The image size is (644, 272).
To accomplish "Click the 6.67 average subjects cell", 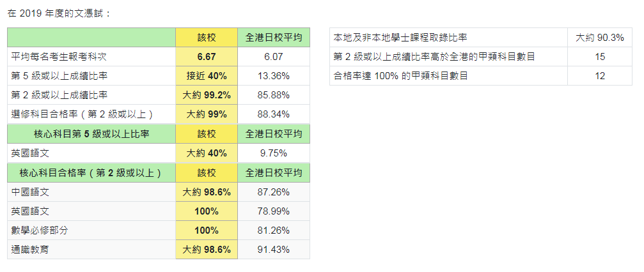I will pyautogui.click(x=207, y=57).
